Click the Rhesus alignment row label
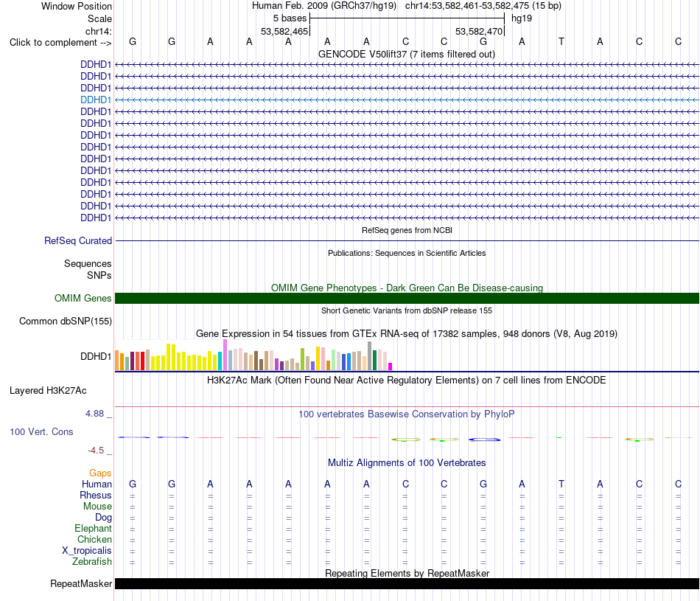 click(x=96, y=495)
